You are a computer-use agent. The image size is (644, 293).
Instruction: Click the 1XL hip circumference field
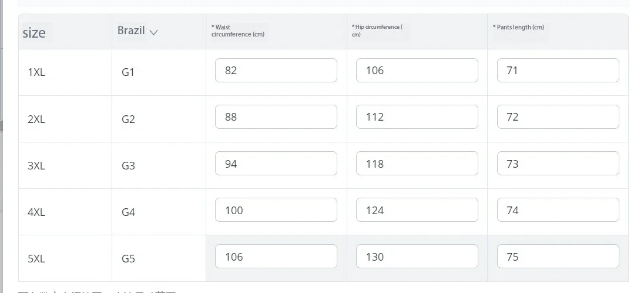tap(417, 71)
